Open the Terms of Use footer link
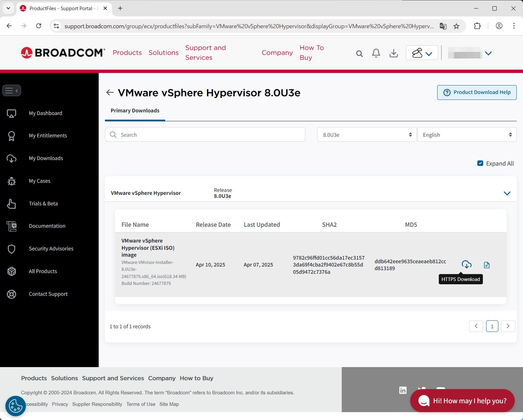523x420 pixels. [x=141, y=404]
